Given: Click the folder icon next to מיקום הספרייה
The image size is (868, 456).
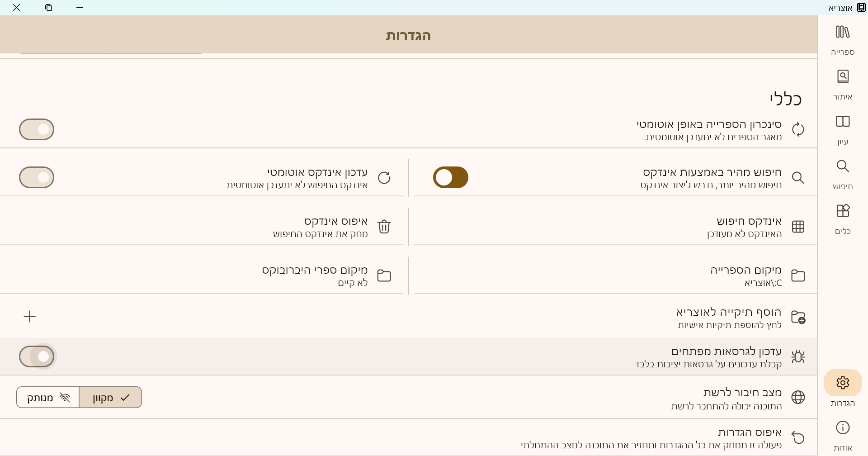Looking at the screenshot, I should click(798, 275).
